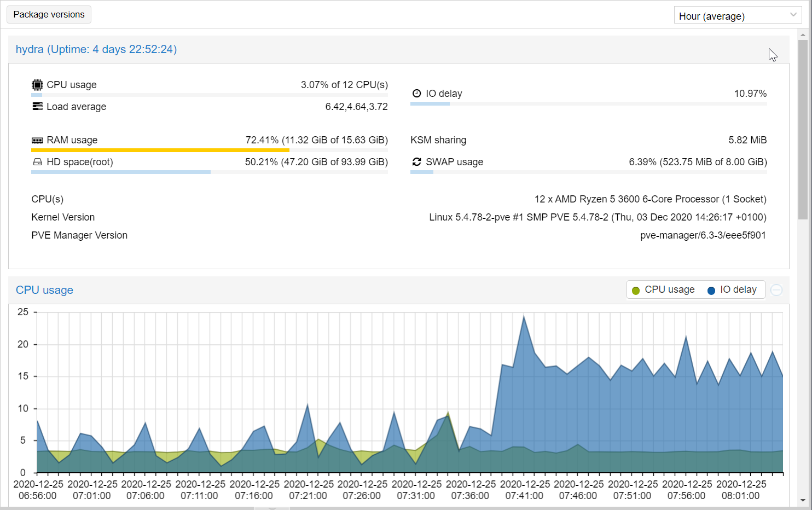812x510 pixels.
Task: Click the CPU usage processor icon
Action: 37,84
